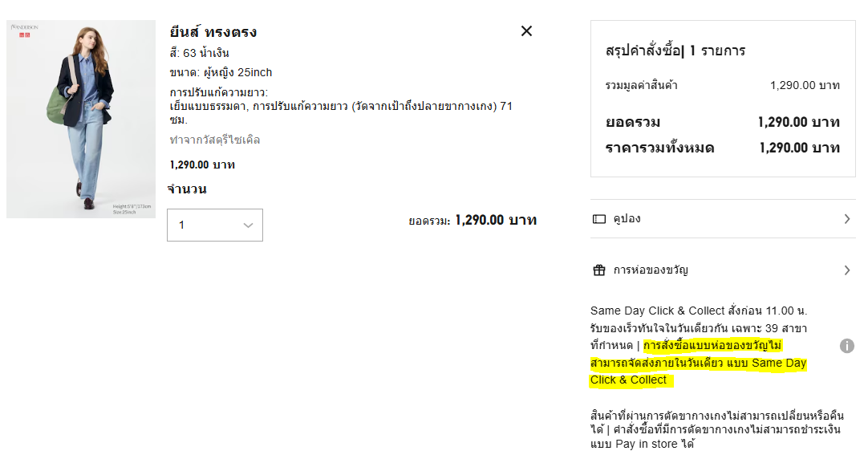
Task: Click the dropdown arrow inside the quantity selector
Action: [x=248, y=225]
